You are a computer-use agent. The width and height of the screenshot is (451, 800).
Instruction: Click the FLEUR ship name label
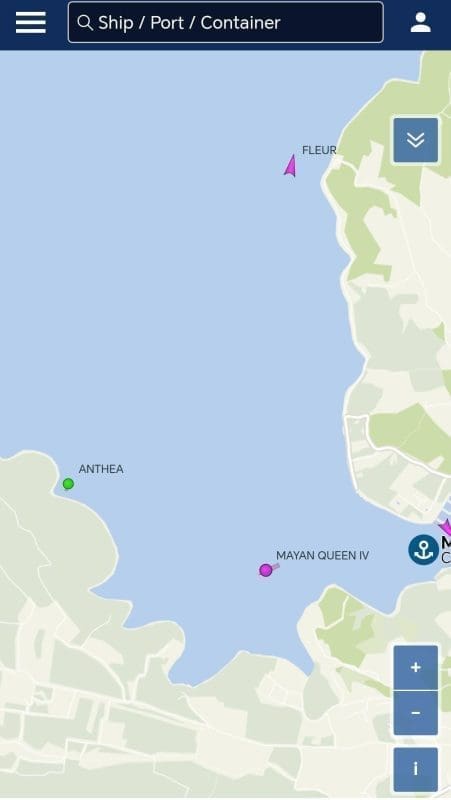[319, 150]
